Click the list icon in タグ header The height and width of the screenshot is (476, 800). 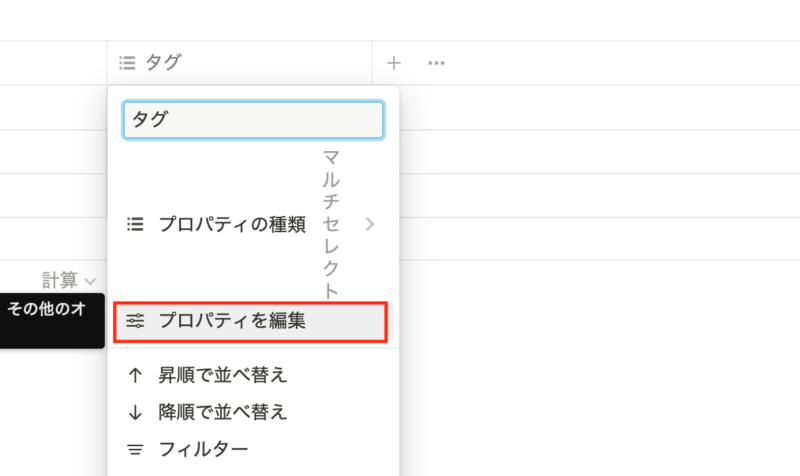(127, 63)
